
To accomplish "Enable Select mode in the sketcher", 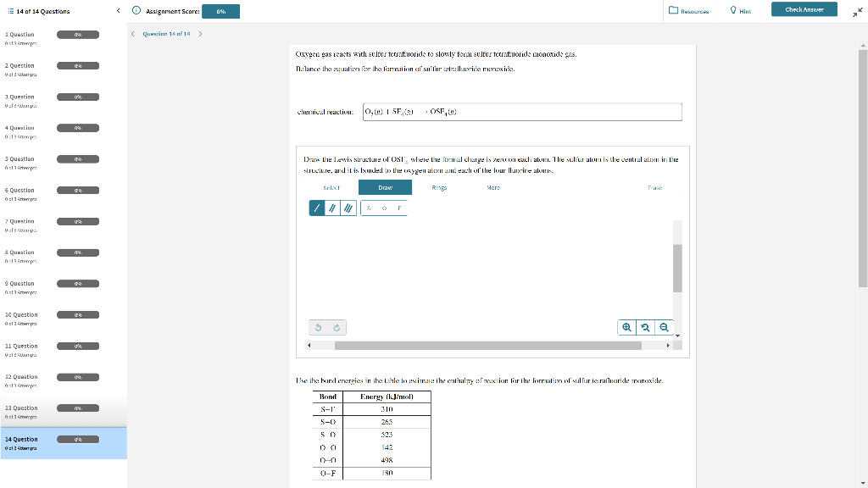I will (331, 187).
